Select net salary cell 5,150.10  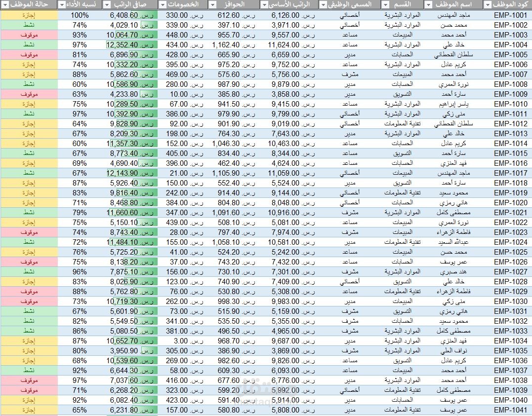point(130,223)
